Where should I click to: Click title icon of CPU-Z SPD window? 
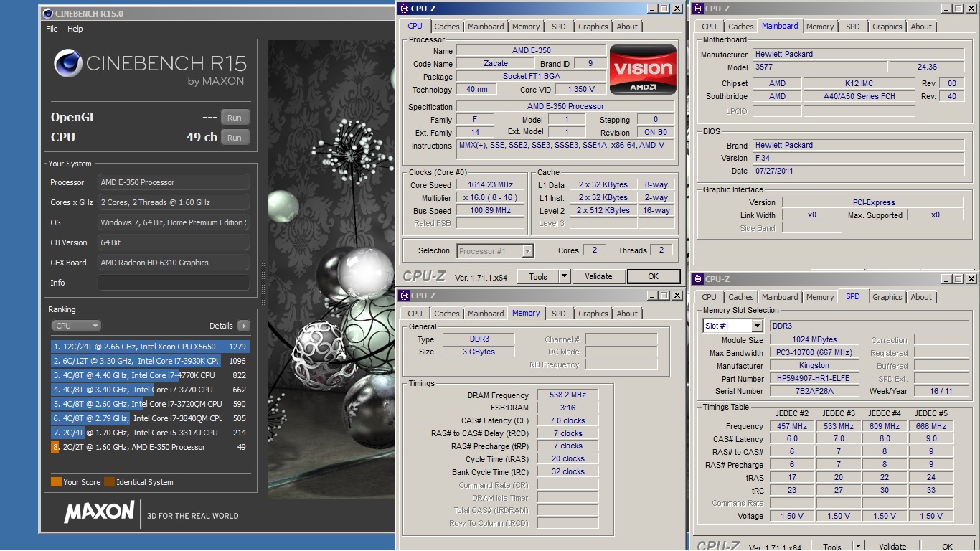click(698, 279)
